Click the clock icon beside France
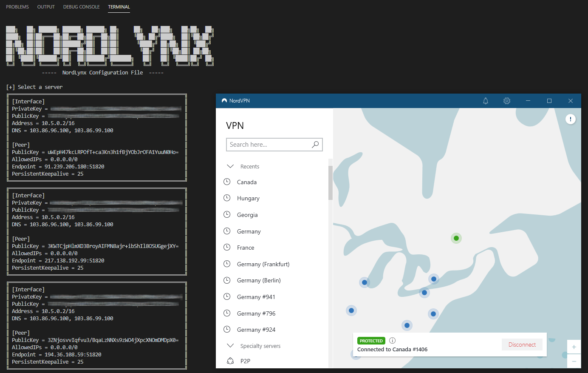Viewport: 588px width, 373px height. 227,247
